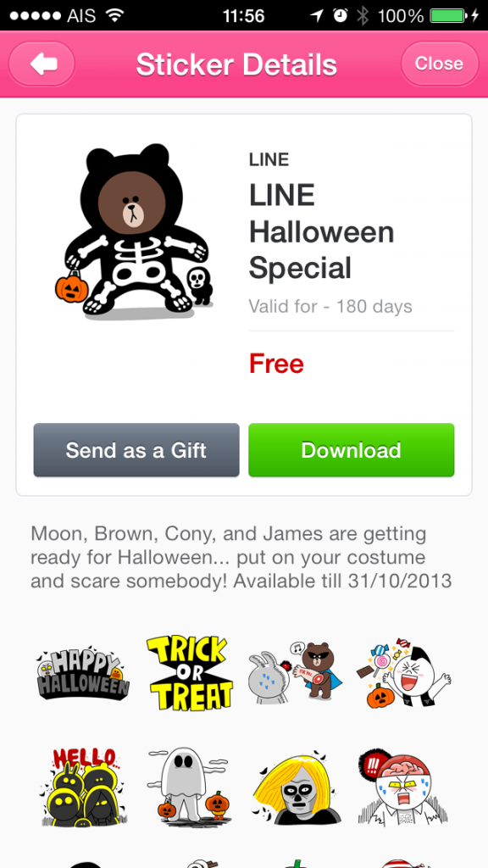This screenshot has height=868, width=488.
Task: Tap the Bluetooth status icon
Action: [363, 15]
